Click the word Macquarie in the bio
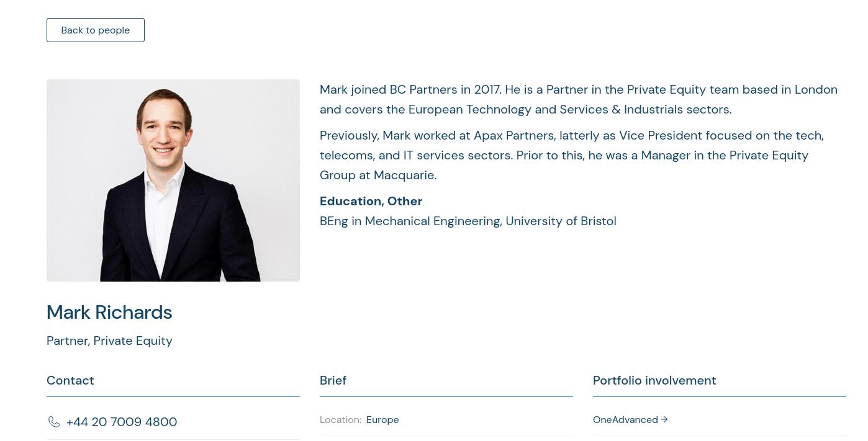 pos(404,175)
